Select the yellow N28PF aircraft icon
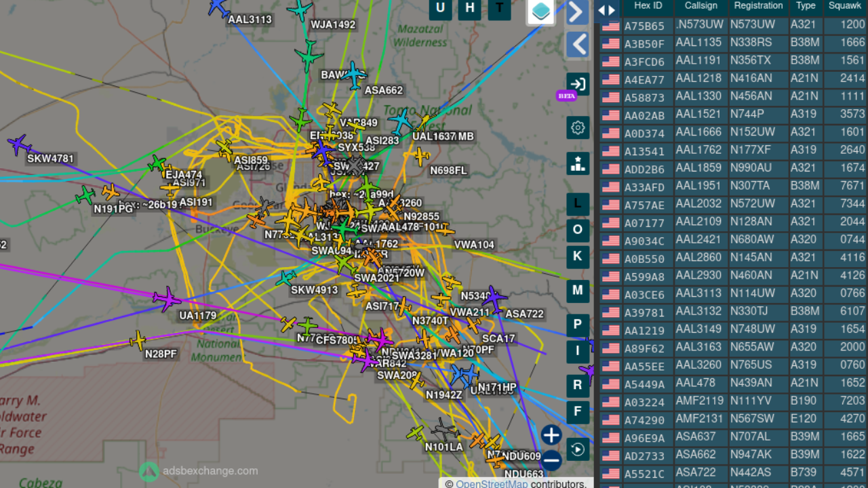The width and height of the screenshot is (868, 488). pyautogui.click(x=138, y=340)
